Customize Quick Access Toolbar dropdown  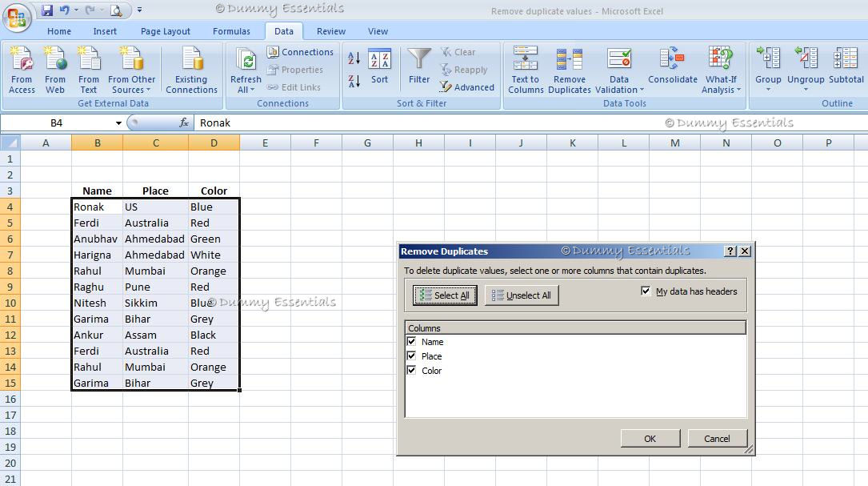139,10
